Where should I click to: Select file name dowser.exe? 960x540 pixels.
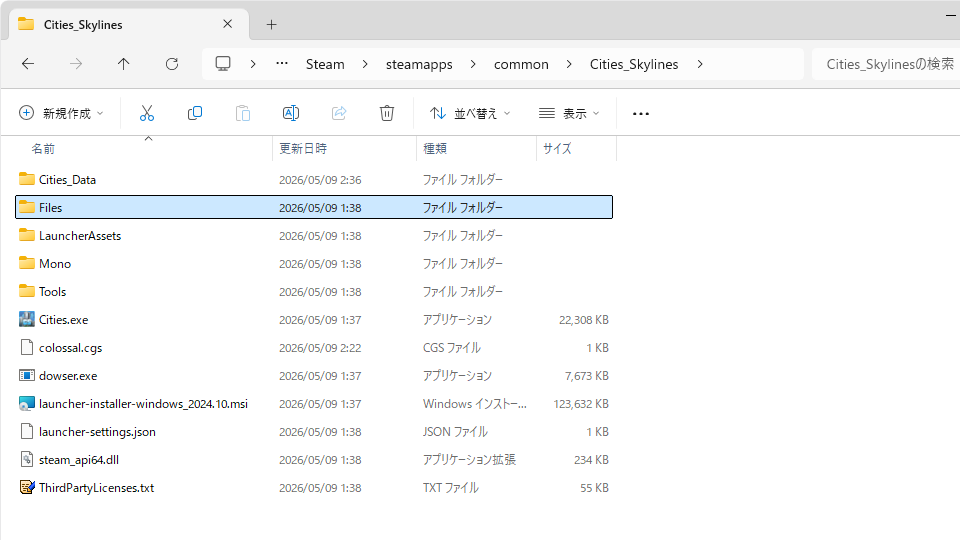tap(68, 376)
